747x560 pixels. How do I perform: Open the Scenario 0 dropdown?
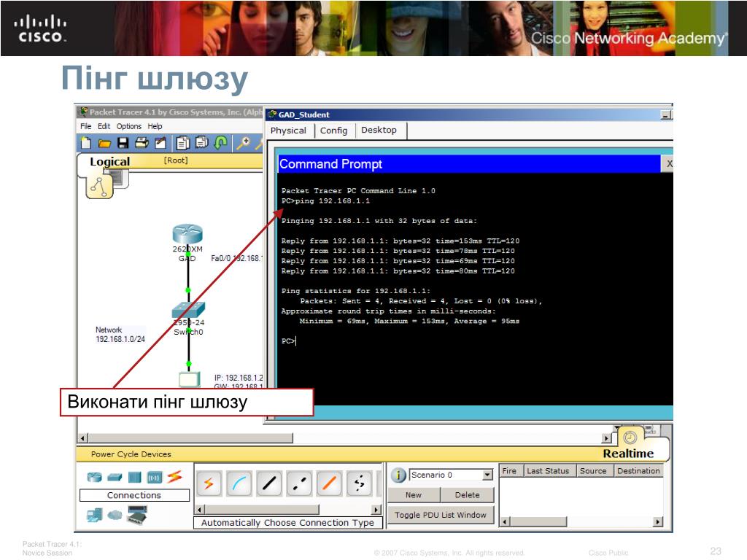pyautogui.click(x=487, y=475)
